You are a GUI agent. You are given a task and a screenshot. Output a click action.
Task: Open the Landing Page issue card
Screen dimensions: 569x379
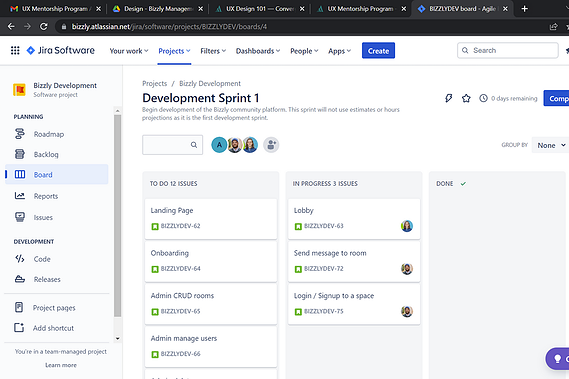[x=211, y=219]
